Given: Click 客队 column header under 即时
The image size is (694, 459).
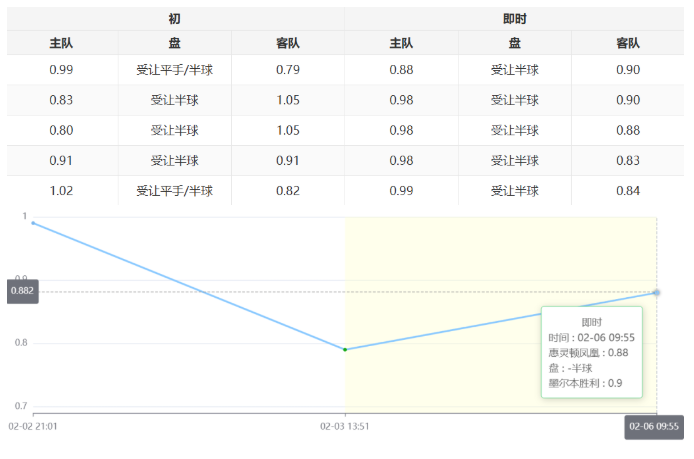Looking at the screenshot, I should point(627,43).
